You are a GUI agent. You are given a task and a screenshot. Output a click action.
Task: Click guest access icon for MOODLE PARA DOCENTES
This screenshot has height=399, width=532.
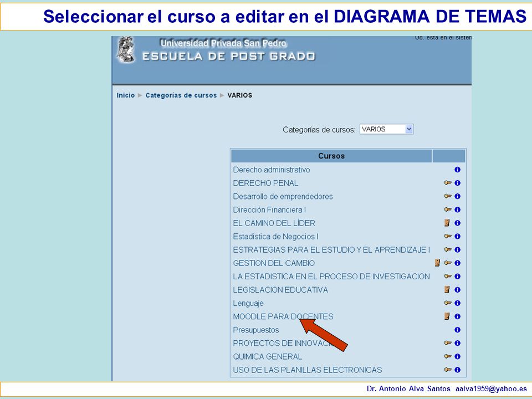447,316
